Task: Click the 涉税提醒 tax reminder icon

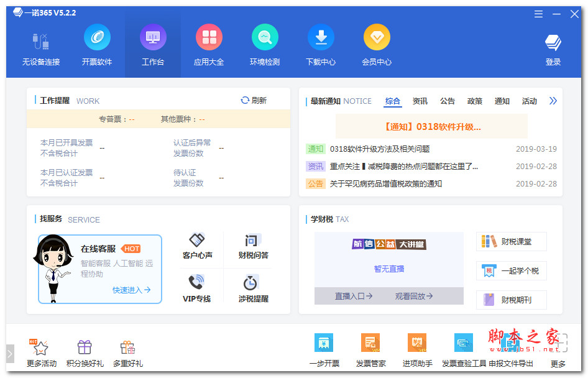Action: 252,287
